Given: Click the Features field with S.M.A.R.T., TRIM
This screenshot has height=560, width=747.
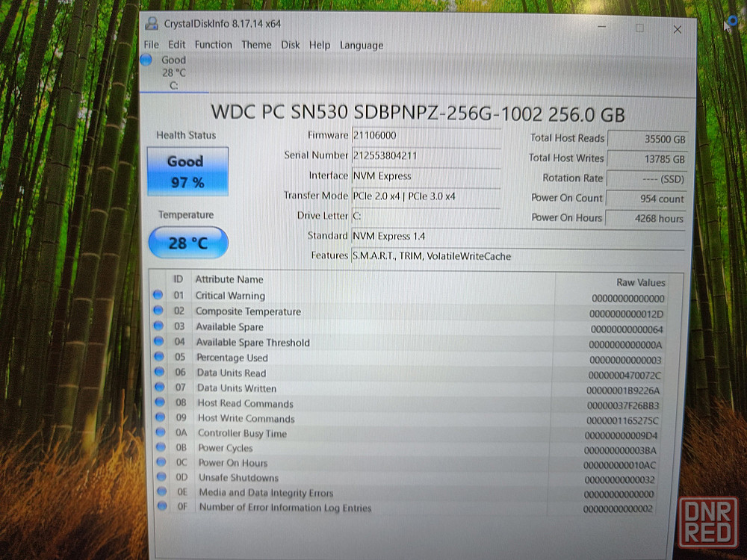Looking at the screenshot, I should click(x=518, y=256).
